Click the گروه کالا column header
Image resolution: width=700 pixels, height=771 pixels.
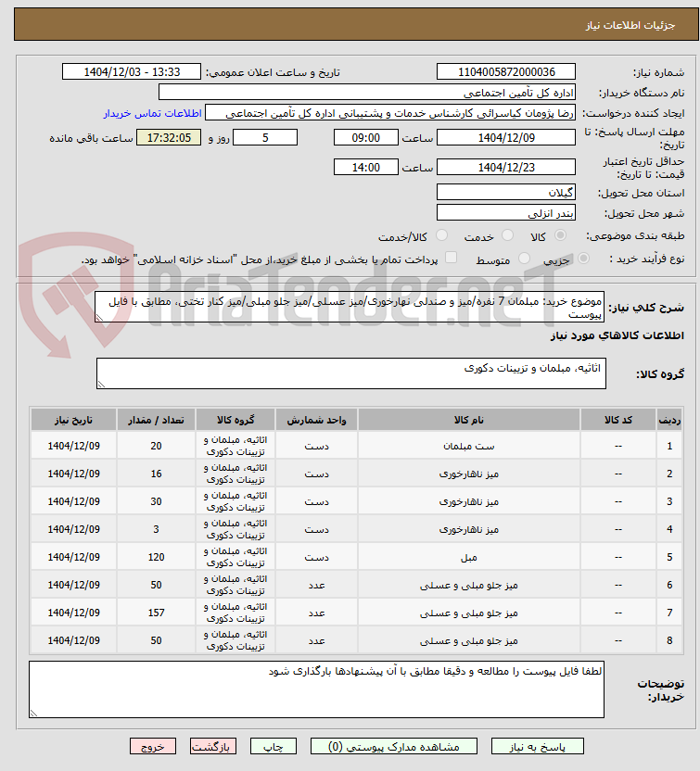[x=235, y=420]
